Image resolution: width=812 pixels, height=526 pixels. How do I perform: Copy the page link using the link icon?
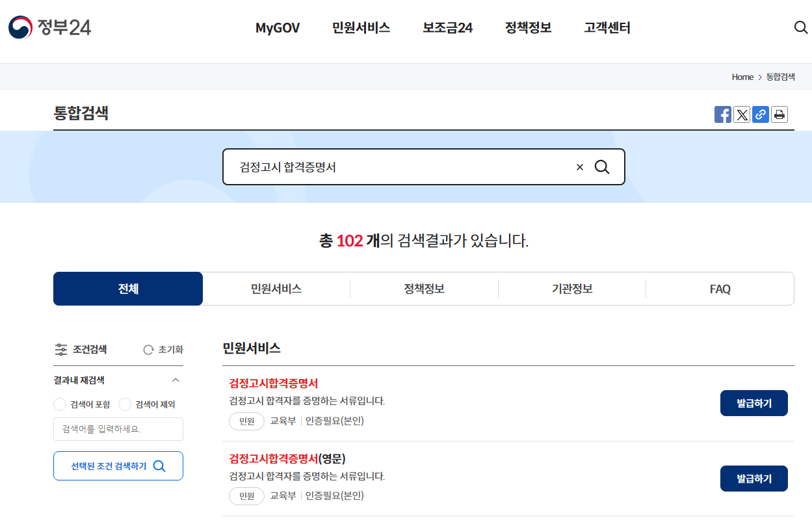tap(761, 114)
